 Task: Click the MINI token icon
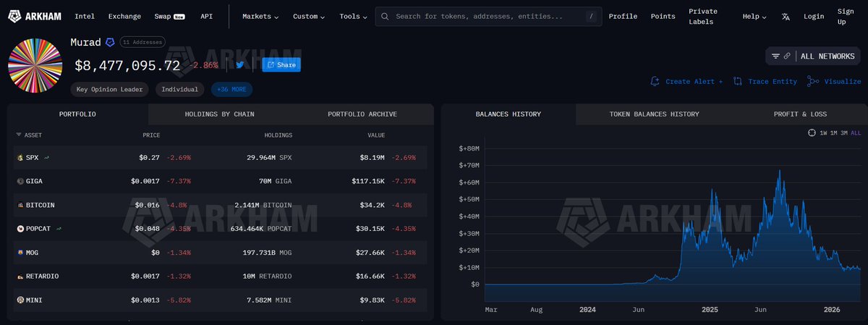click(19, 300)
